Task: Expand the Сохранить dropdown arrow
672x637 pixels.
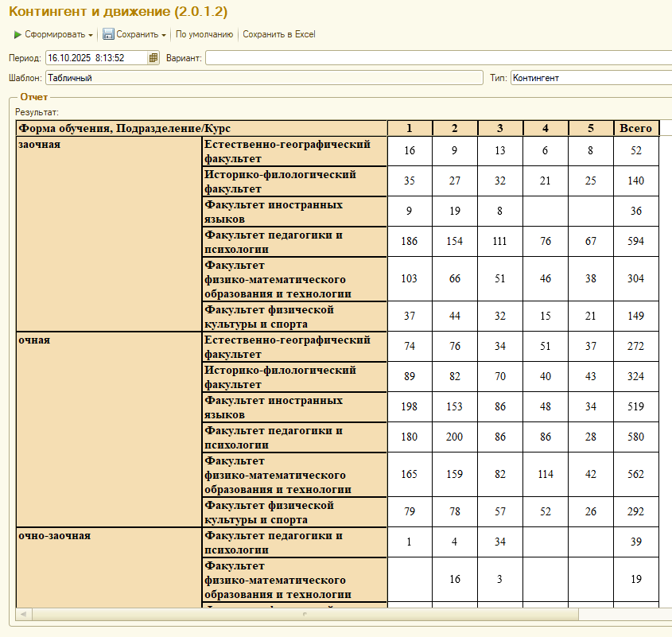Action: click(x=163, y=35)
